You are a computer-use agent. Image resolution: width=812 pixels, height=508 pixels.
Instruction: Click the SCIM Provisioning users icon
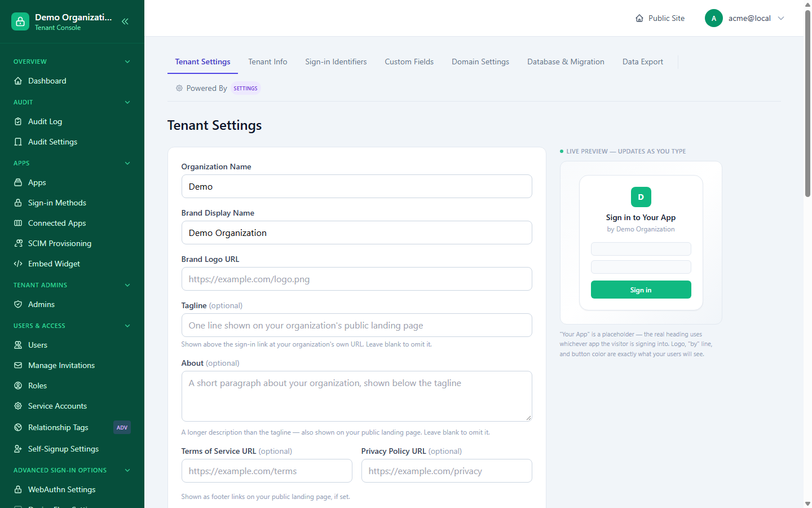click(x=18, y=243)
